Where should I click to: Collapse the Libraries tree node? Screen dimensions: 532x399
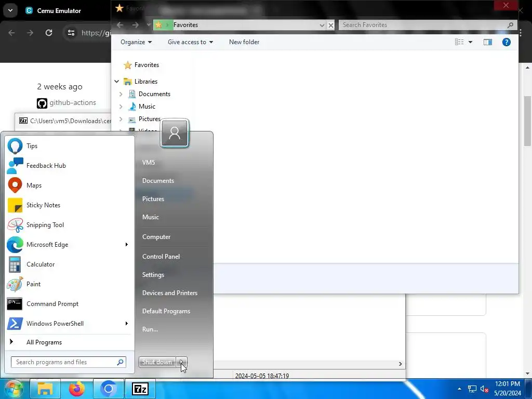click(117, 82)
